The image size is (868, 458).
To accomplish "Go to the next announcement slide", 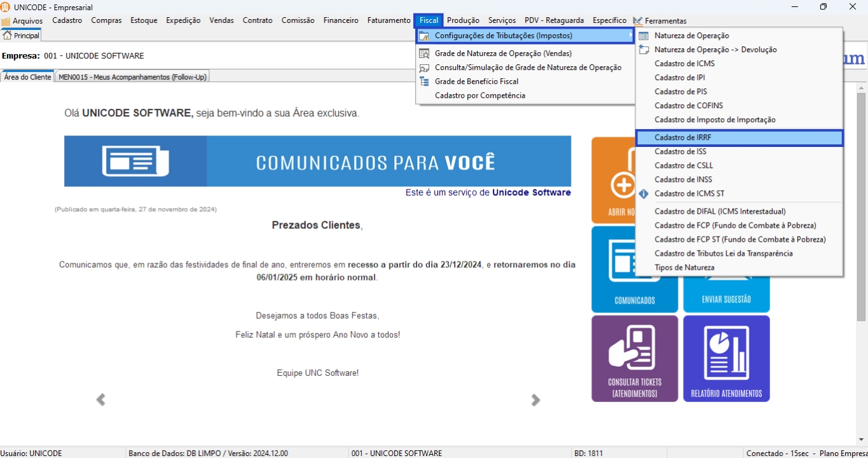I will [535, 399].
